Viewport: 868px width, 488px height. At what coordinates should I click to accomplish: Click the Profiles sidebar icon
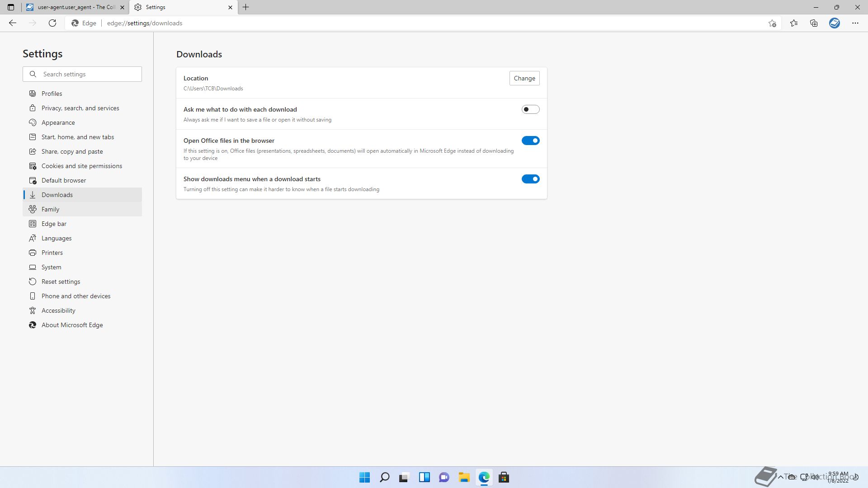(x=33, y=94)
